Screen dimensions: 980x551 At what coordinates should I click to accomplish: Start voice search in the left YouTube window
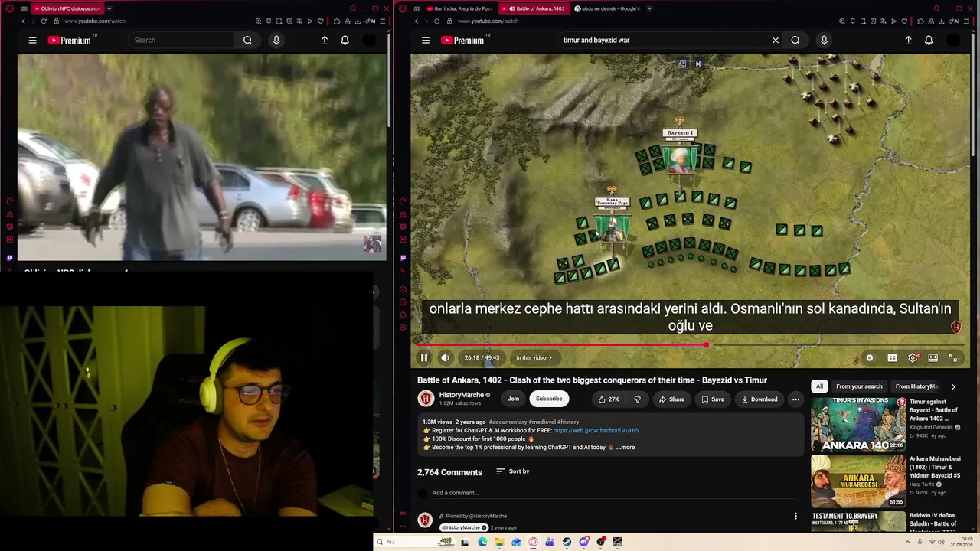point(276,40)
